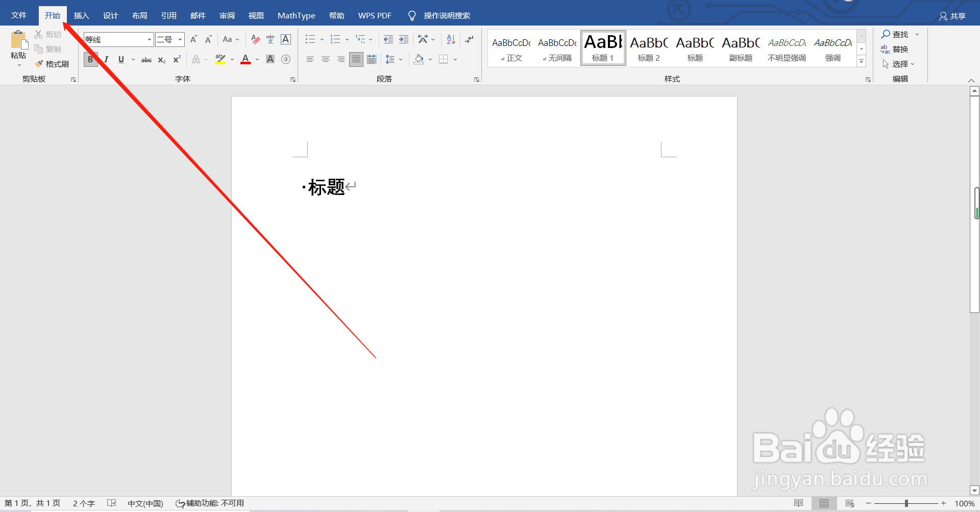This screenshot has width=980, height=512.
Task: Click the Copy (复制) button
Action: [47, 49]
